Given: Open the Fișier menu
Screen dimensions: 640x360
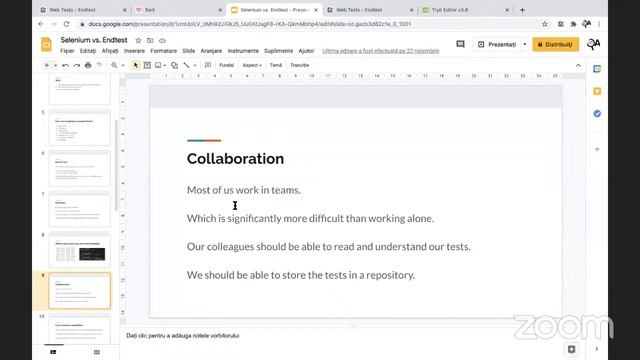Looking at the screenshot, I should tap(67, 51).
